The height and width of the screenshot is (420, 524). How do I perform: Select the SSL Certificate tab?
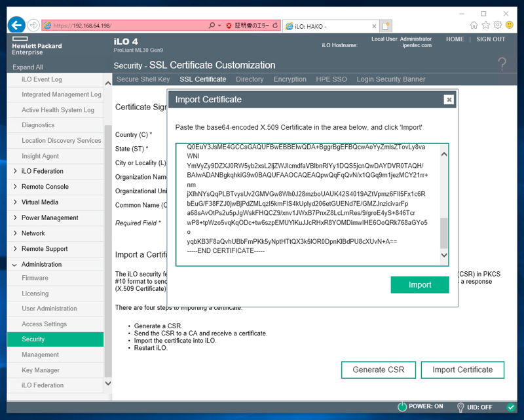203,79
